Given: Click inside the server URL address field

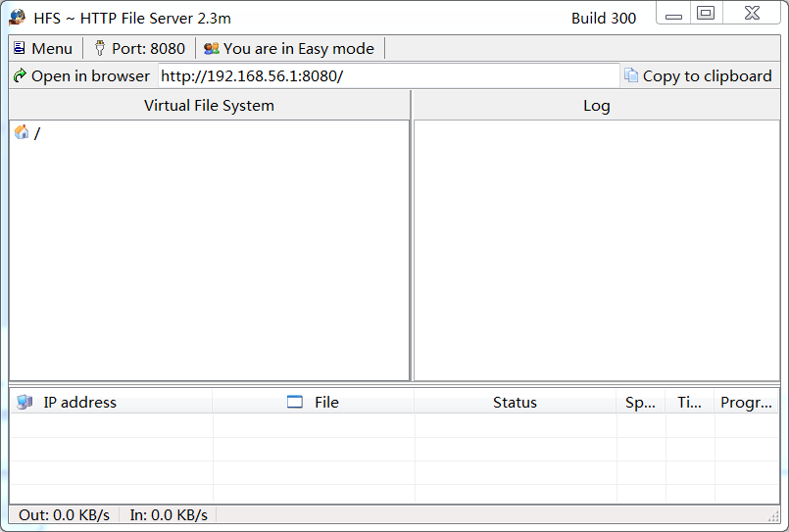Looking at the screenshot, I should click(x=388, y=75).
